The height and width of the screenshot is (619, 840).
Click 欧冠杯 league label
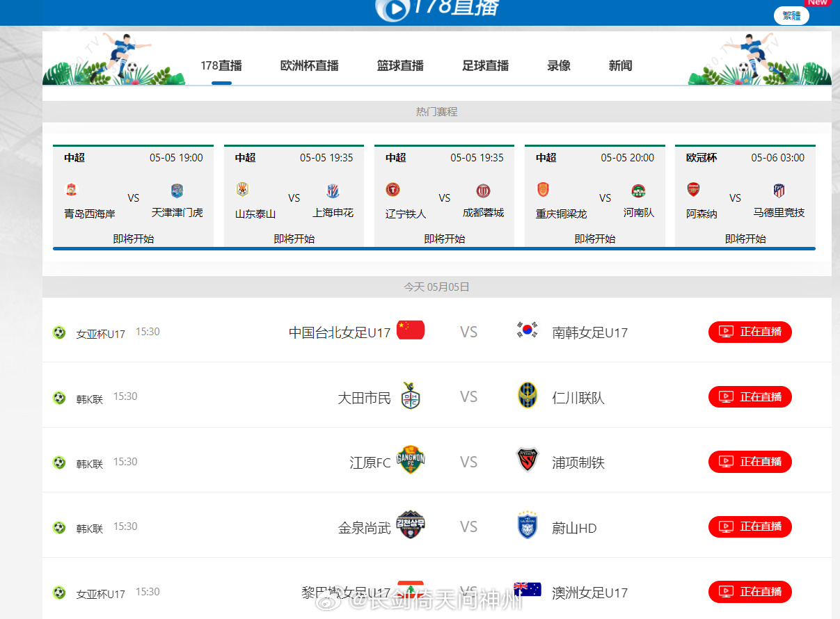point(702,158)
